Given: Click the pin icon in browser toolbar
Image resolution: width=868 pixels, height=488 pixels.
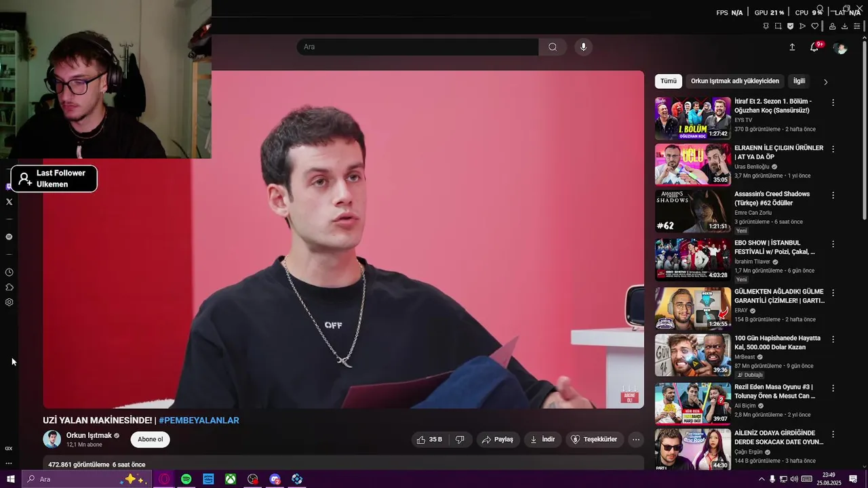Looking at the screenshot, I should tap(766, 26).
